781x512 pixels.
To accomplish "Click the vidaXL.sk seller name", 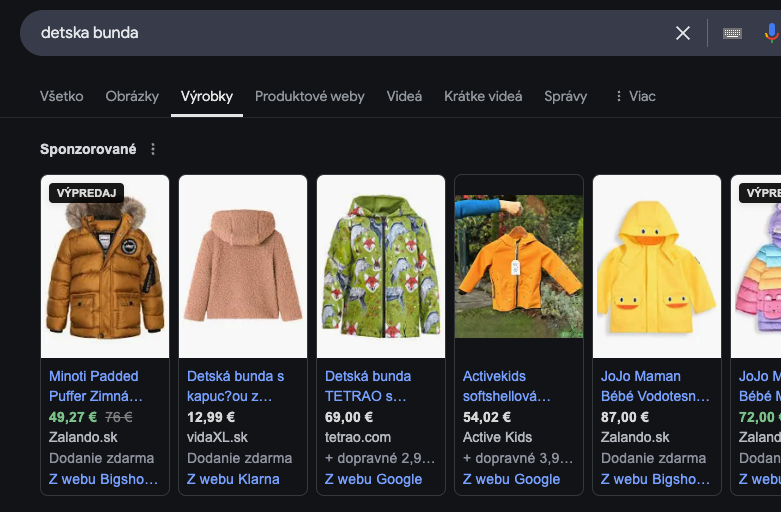I will pyautogui.click(x=217, y=437).
